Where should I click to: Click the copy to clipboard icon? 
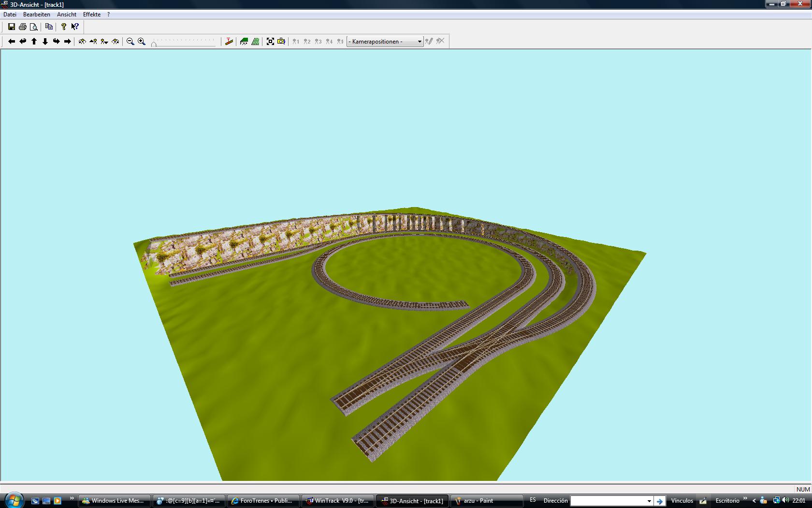49,27
